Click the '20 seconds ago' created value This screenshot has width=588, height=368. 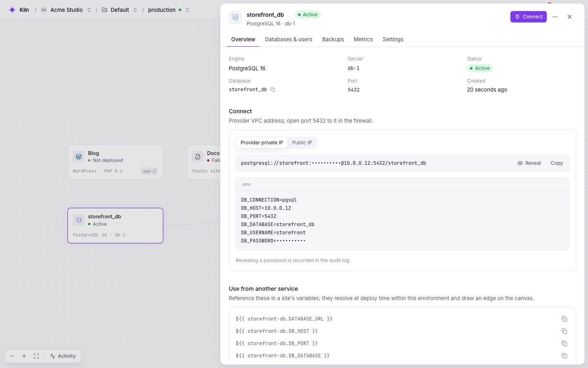point(487,90)
